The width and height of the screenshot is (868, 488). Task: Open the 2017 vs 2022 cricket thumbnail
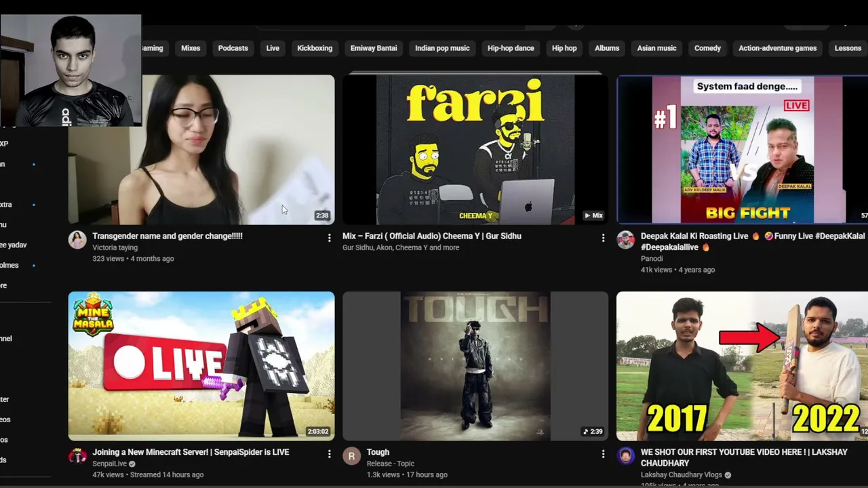(x=742, y=366)
